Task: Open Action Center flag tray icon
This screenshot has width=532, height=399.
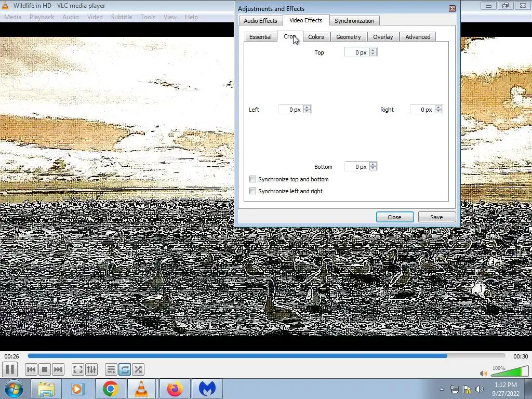Action: pos(467,389)
